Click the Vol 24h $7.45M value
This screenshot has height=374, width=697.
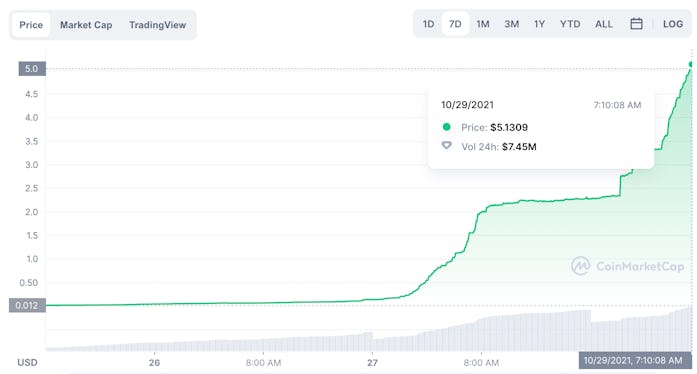click(x=519, y=147)
